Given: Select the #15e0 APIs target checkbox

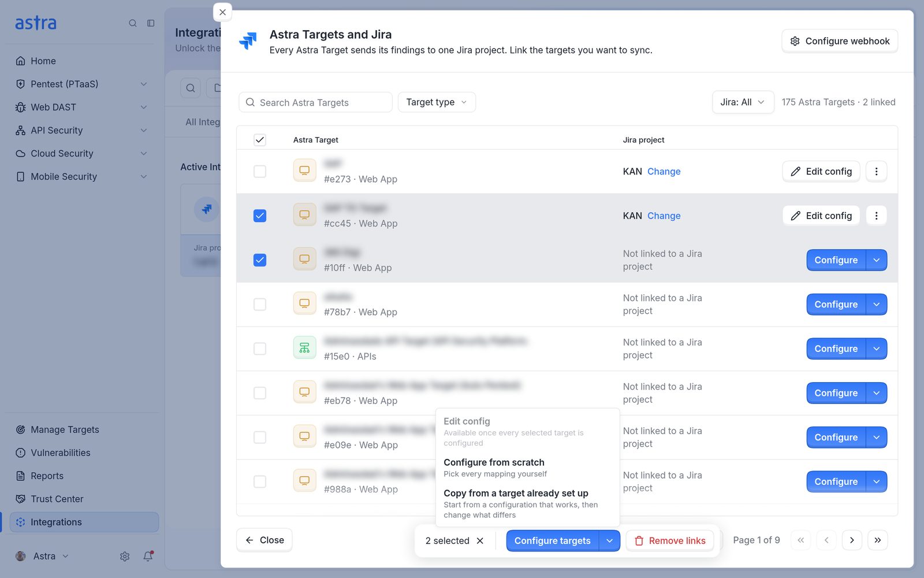Looking at the screenshot, I should 260,349.
